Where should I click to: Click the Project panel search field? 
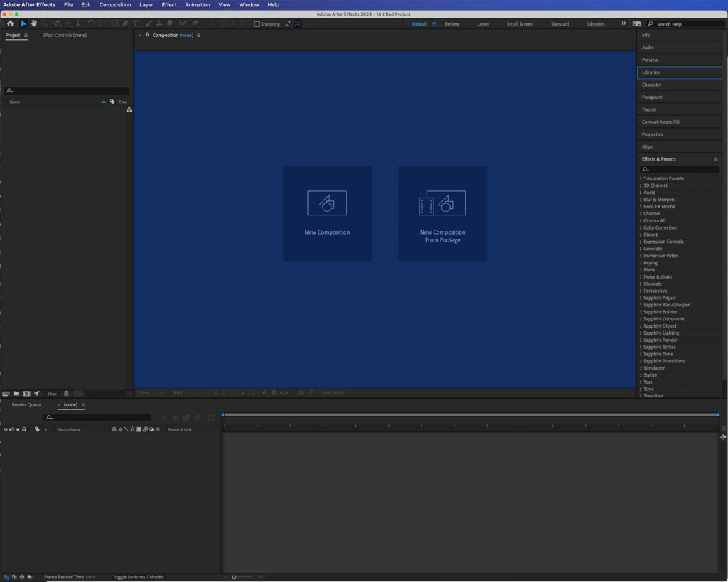coord(68,90)
